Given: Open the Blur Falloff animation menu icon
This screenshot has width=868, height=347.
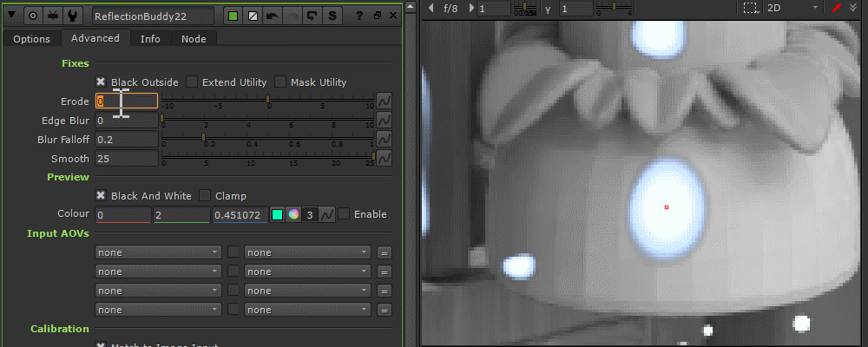Looking at the screenshot, I should pos(385,140).
